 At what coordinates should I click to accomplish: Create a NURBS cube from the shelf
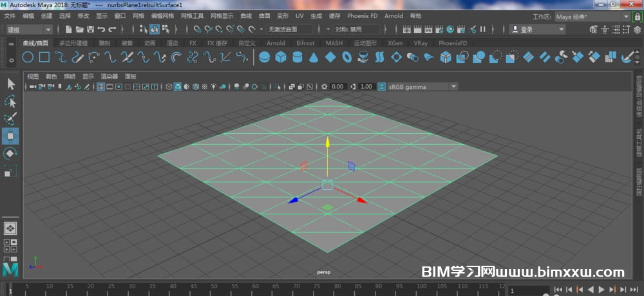[x=281, y=57]
